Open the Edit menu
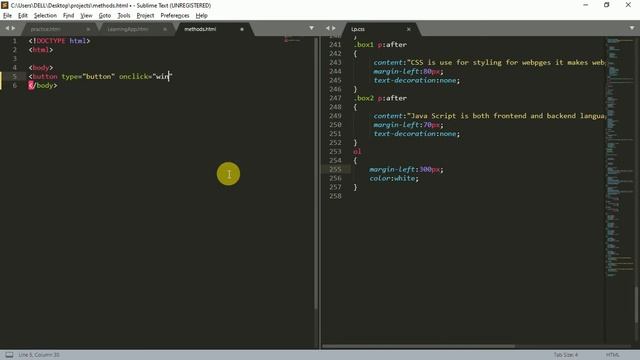Viewport: 640px width, 360px height. click(22, 16)
